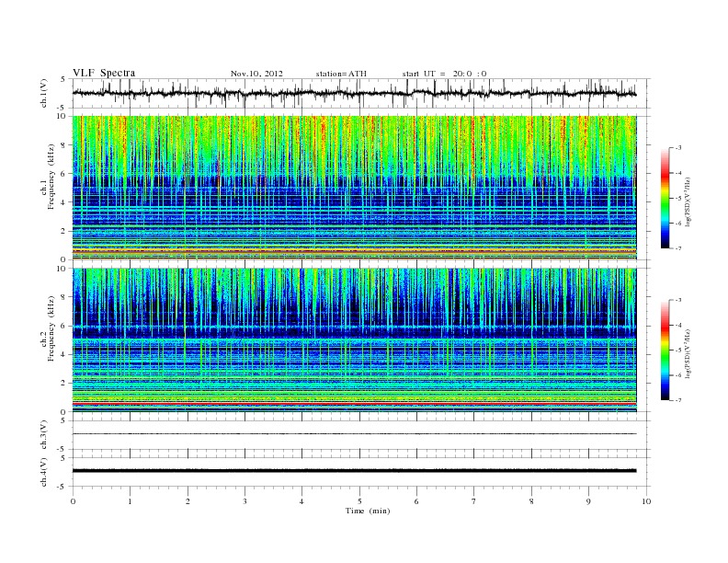This screenshot has height=563, width=728.
Task: Click time axis tick label '9'
Action: 588,501
